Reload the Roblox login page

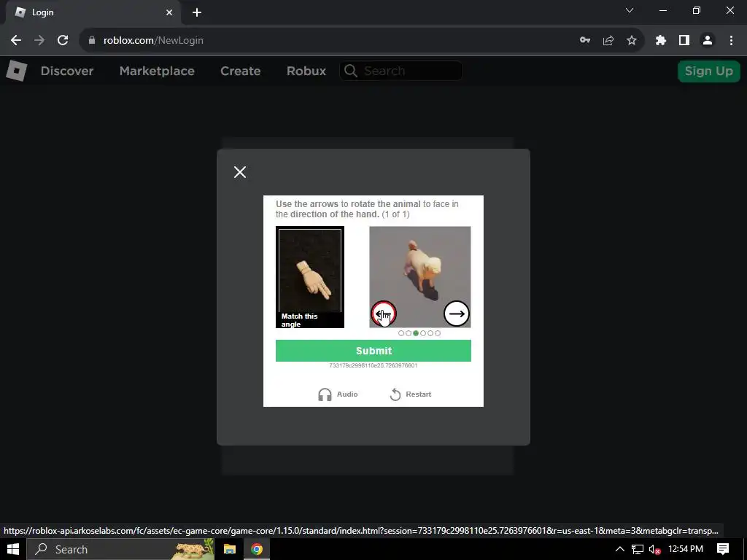tap(63, 41)
